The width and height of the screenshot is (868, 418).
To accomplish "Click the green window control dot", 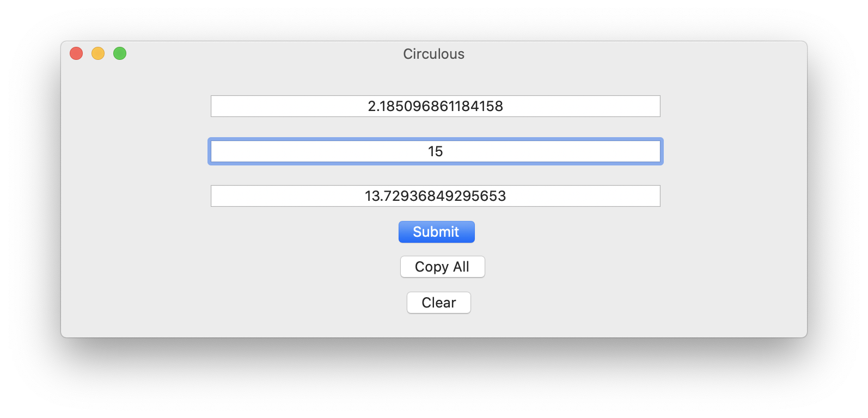I will click(x=120, y=53).
